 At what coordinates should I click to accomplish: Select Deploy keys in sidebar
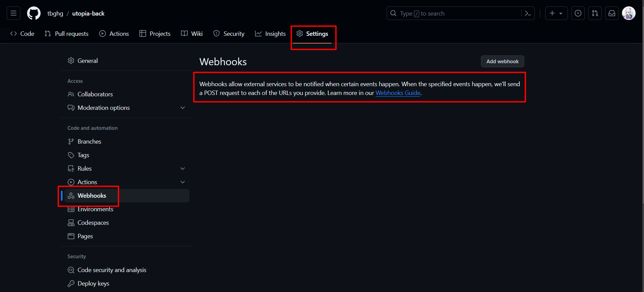pyautogui.click(x=93, y=284)
